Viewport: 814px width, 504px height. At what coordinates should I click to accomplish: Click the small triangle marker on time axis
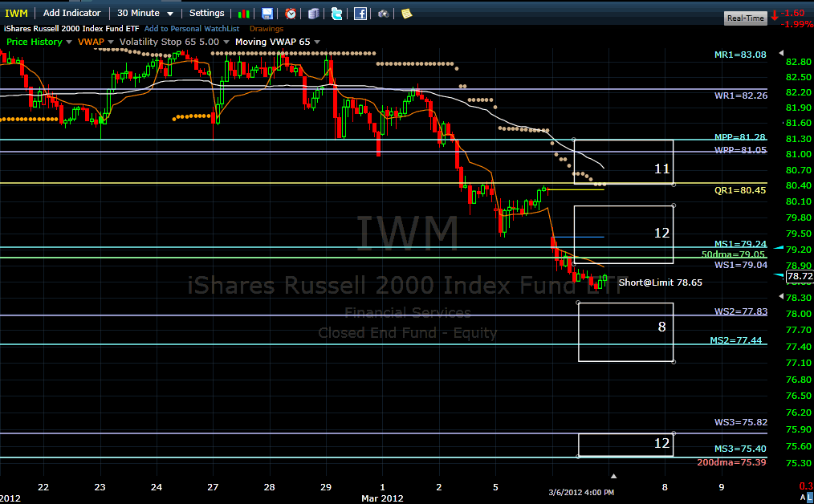613,476
